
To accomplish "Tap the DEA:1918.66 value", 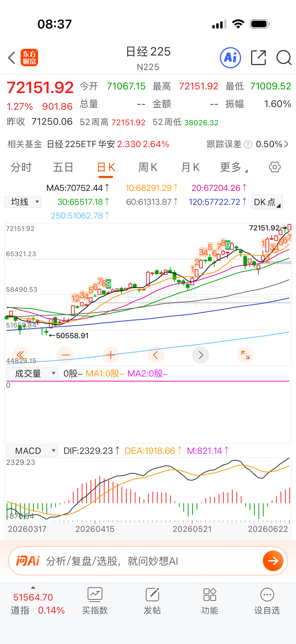I will click(x=153, y=451).
